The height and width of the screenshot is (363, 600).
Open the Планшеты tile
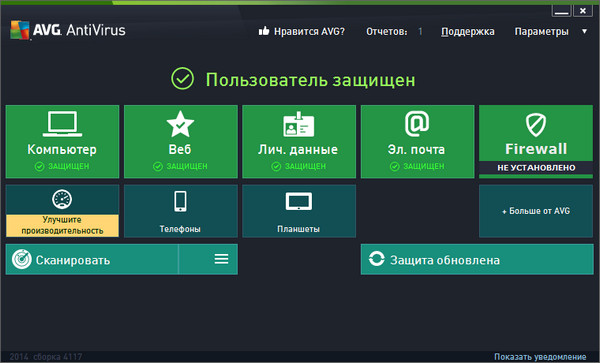(299, 211)
